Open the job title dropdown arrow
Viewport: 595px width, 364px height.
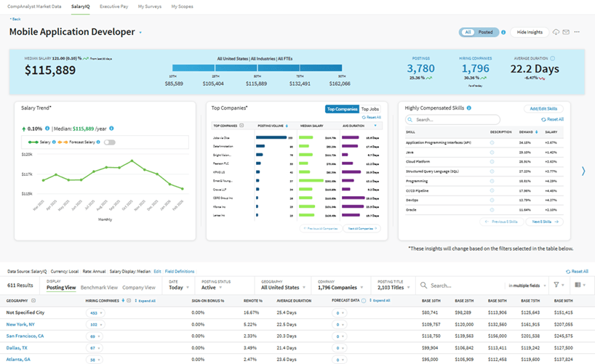140,33
